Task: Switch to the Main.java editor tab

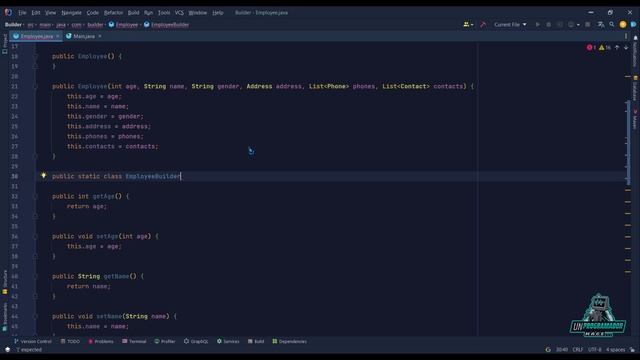Action: click(x=84, y=36)
